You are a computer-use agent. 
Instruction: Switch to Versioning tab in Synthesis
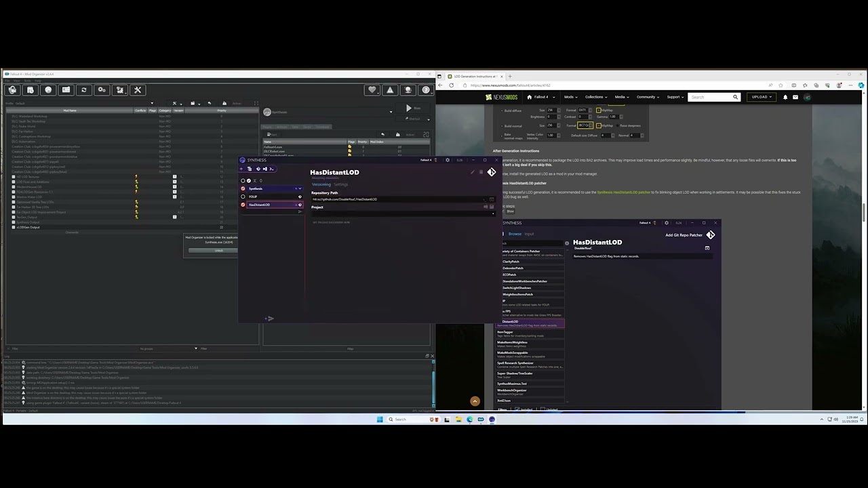[321, 184]
